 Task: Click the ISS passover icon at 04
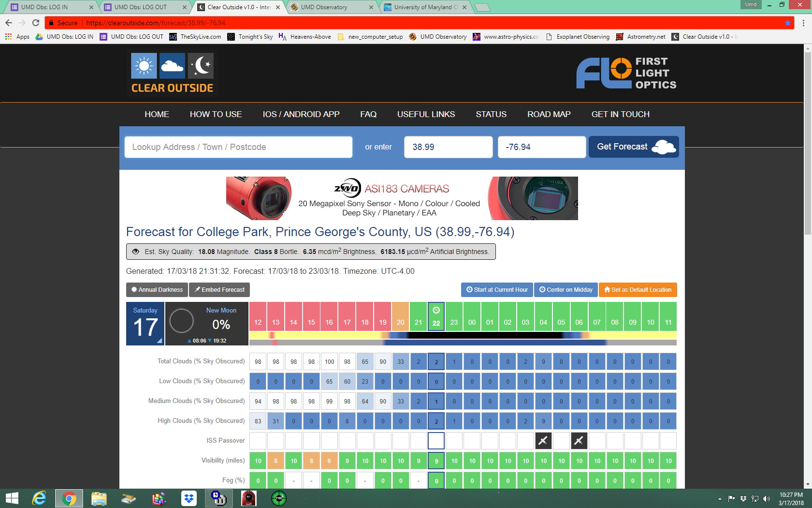tap(543, 441)
